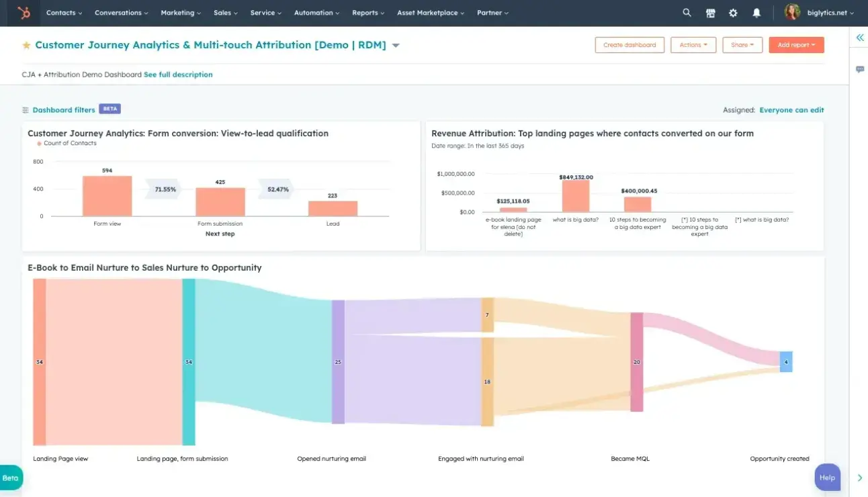868x497 pixels.
Task: Click the See full description link
Action: (x=178, y=75)
